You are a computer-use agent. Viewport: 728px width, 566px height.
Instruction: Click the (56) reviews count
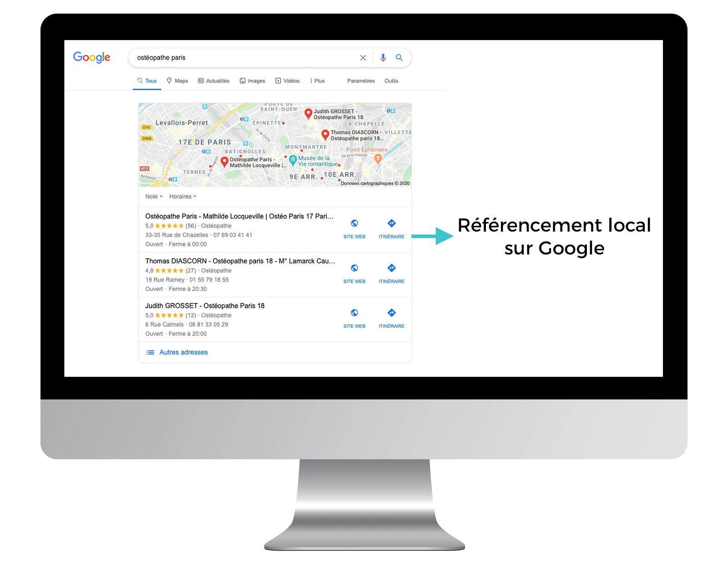click(191, 226)
